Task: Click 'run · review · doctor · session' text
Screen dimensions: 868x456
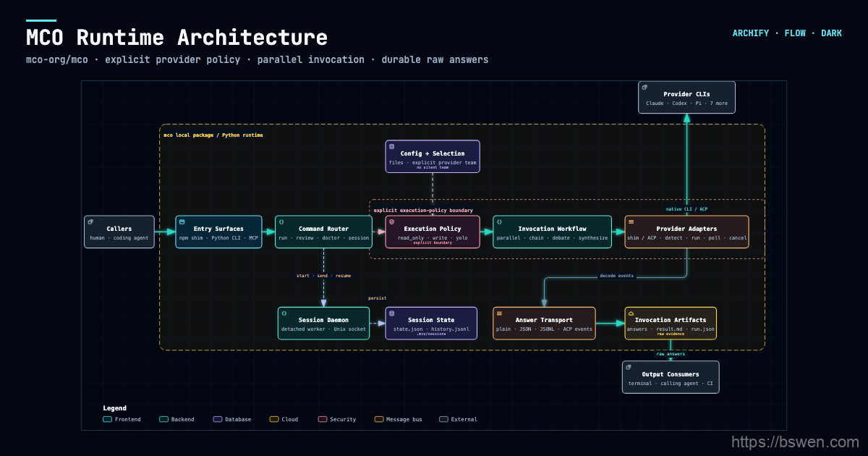Action: click(x=323, y=238)
